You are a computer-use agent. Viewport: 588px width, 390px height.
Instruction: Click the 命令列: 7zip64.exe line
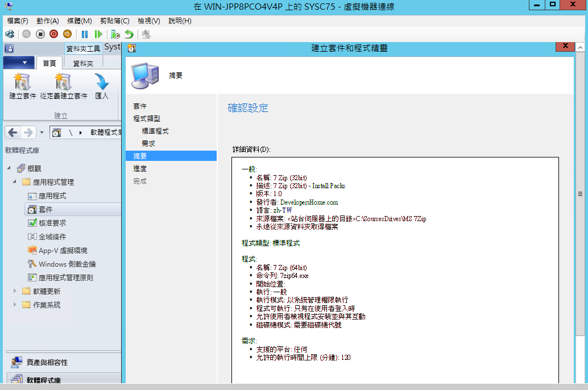[x=282, y=276]
